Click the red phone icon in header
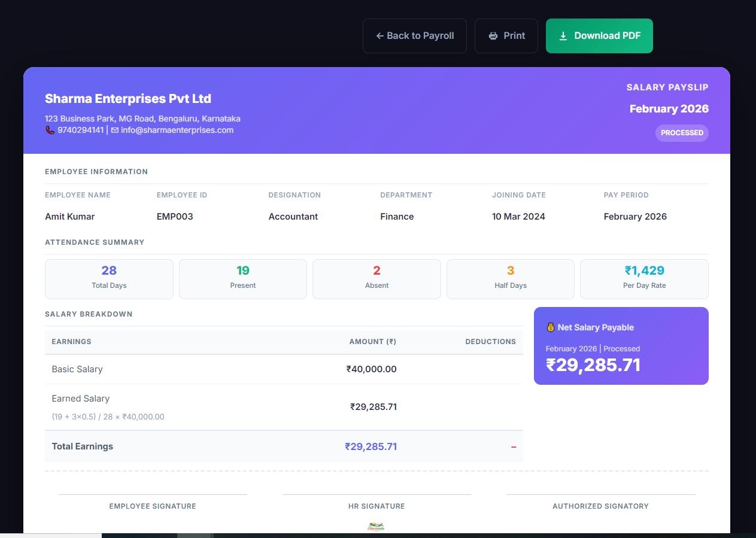Screen dimensions: 756x538 point(50,130)
